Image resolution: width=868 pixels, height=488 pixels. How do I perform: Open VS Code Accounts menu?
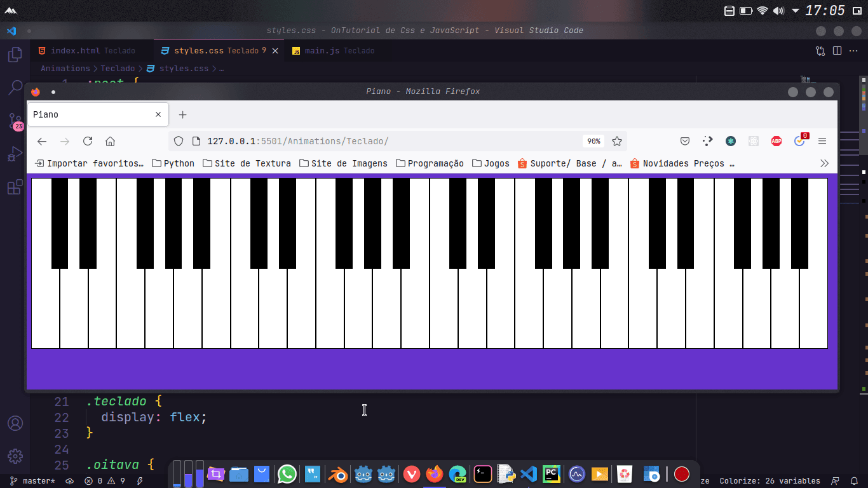[15, 423]
